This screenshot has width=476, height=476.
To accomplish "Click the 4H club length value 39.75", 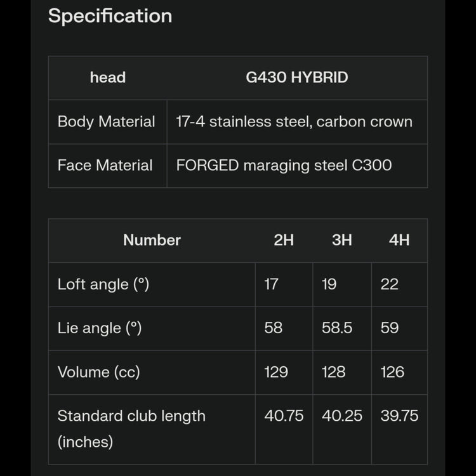I will click(x=399, y=416).
